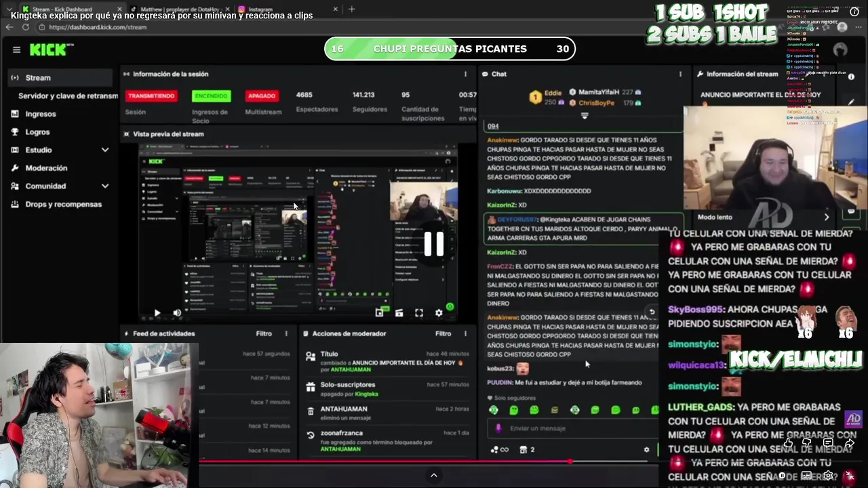
Task: Click the Logros trophy icon
Action: pyautogui.click(x=15, y=132)
